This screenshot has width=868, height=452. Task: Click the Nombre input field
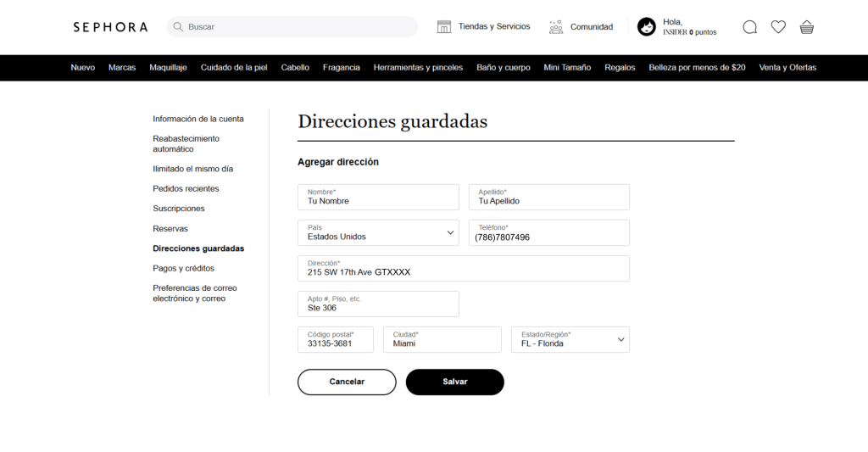point(378,198)
